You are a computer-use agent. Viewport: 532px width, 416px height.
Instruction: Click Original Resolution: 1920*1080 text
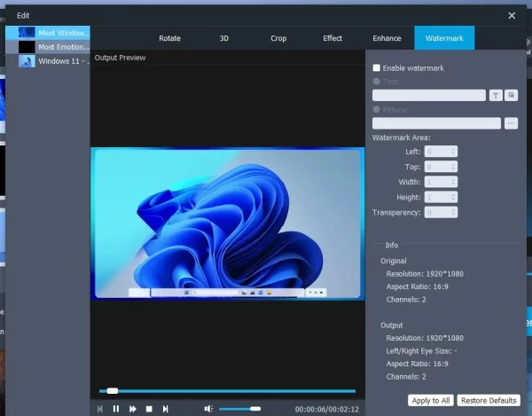pyautogui.click(x=425, y=274)
